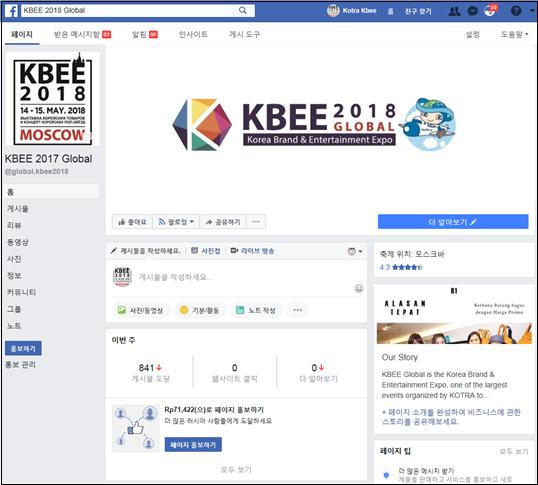The height and width of the screenshot is (485, 538).
Task: Click the Facebook logo icon
Action: click(12, 11)
